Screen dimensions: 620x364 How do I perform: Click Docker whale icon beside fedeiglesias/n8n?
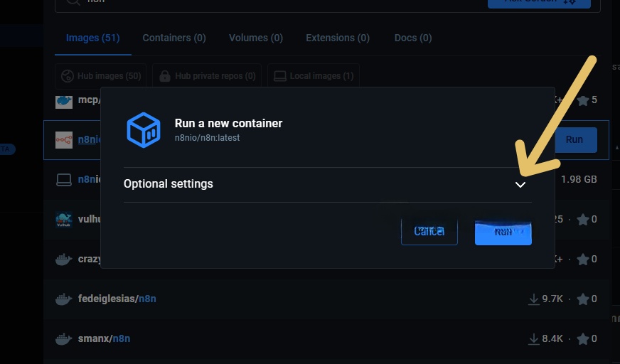coord(64,299)
